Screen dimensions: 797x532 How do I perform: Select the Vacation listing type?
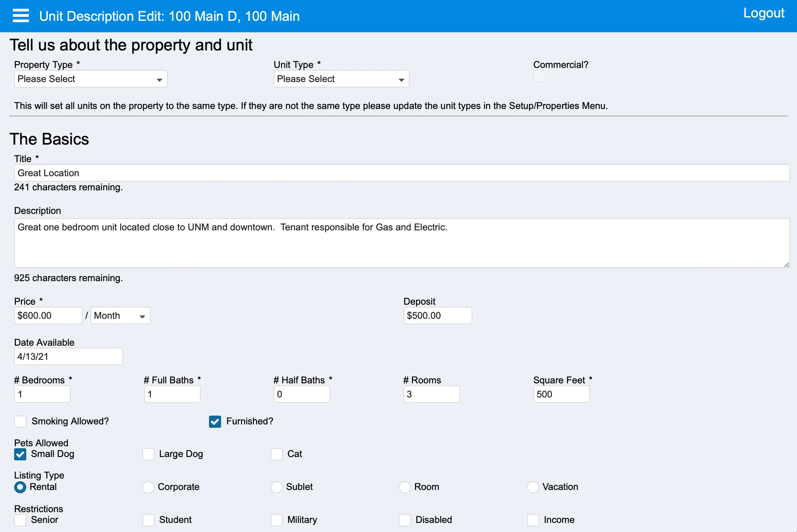coord(533,487)
